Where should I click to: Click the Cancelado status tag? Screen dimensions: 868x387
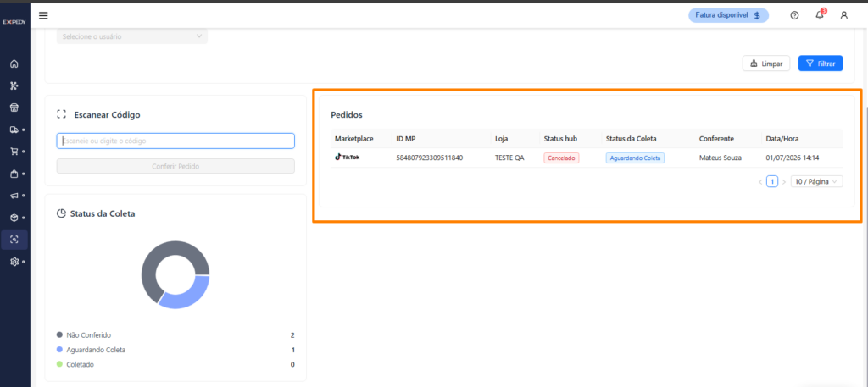561,158
